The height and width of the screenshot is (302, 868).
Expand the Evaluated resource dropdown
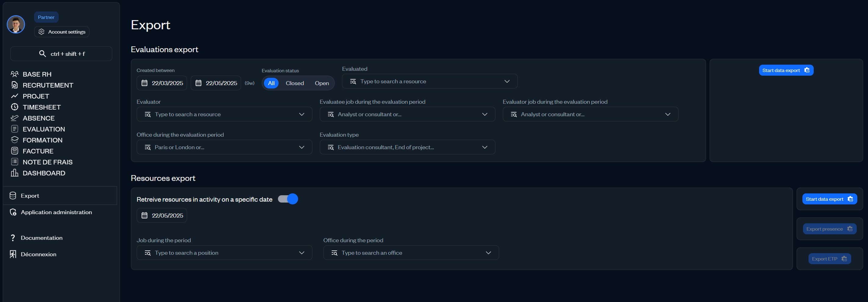pos(430,81)
